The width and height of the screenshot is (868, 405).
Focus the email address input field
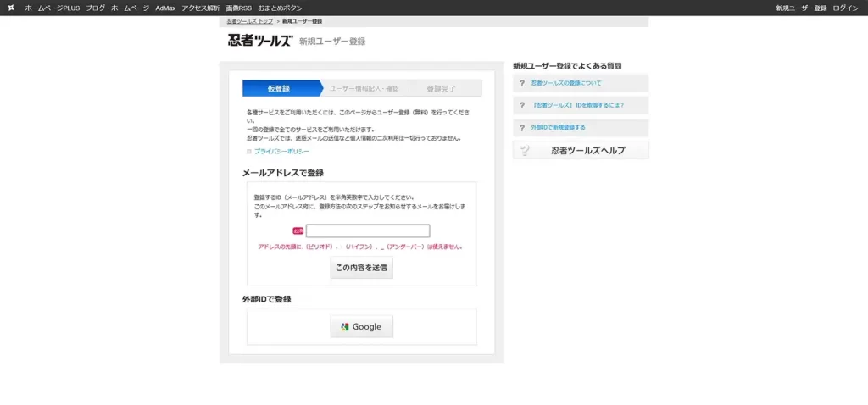368,230
